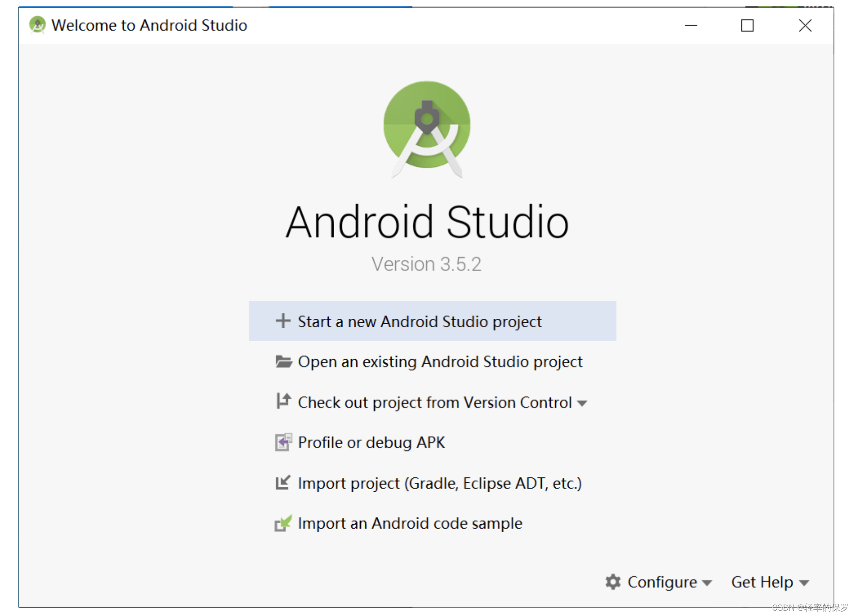
Task: Click the Configure gear icon
Action: (x=613, y=581)
